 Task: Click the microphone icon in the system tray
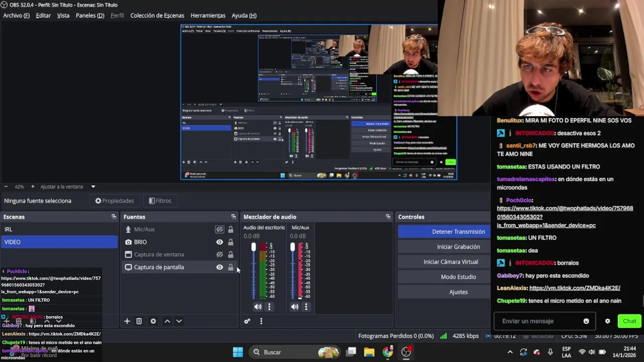[550, 352]
